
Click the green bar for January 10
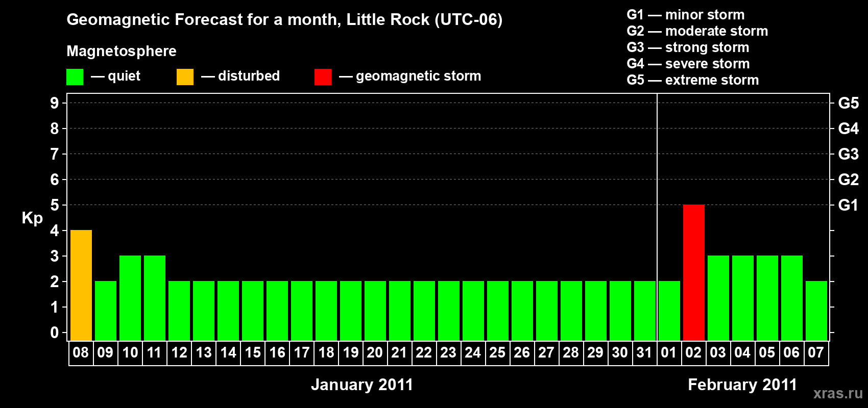130,298
